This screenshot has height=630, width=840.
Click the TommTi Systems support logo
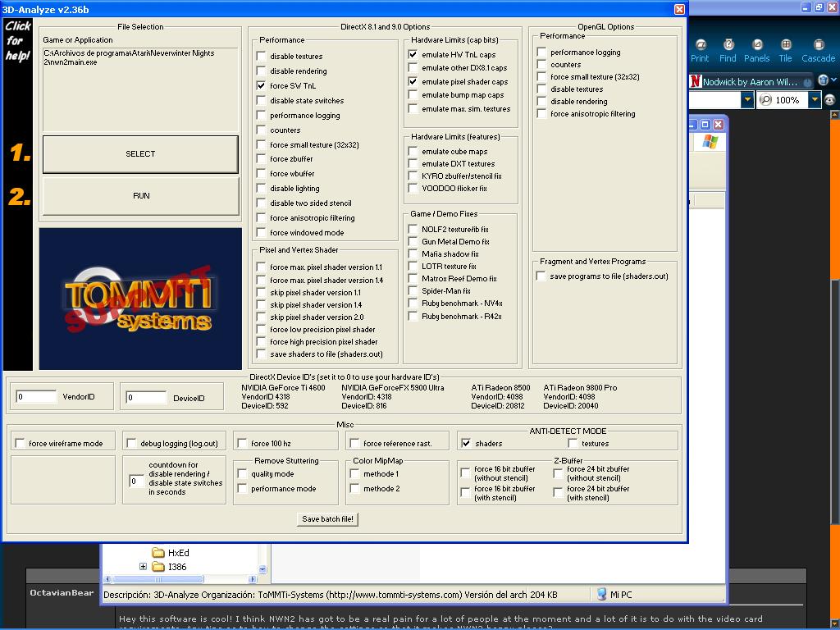click(x=140, y=299)
